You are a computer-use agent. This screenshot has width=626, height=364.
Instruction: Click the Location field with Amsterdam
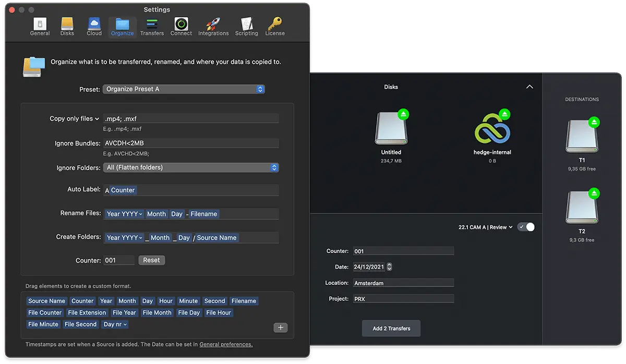click(403, 283)
